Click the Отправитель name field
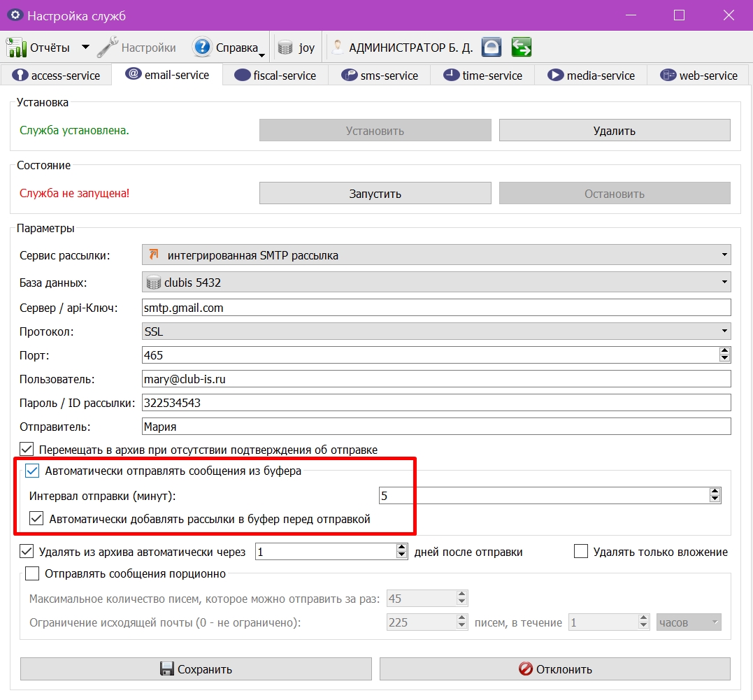The image size is (753, 700). [436, 426]
